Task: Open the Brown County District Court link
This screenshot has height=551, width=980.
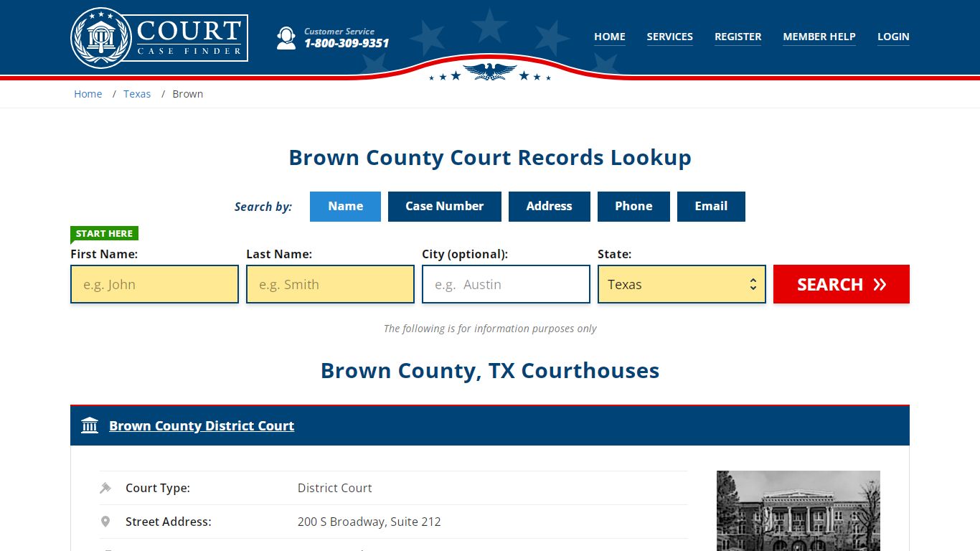Action: [x=202, y=425]
